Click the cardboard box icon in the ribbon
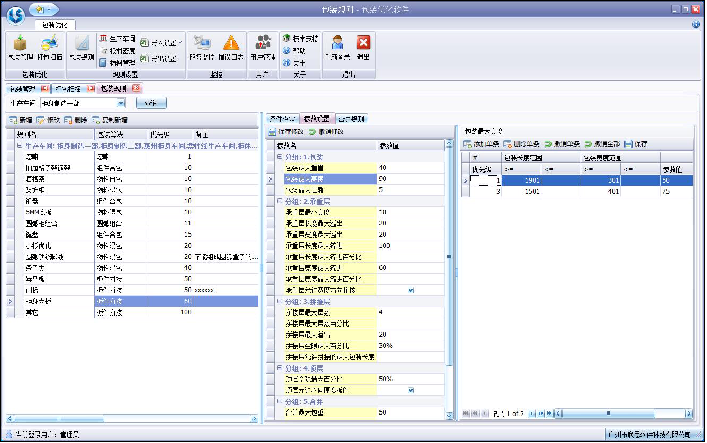 pyautogui.click(x=20, y=43)
